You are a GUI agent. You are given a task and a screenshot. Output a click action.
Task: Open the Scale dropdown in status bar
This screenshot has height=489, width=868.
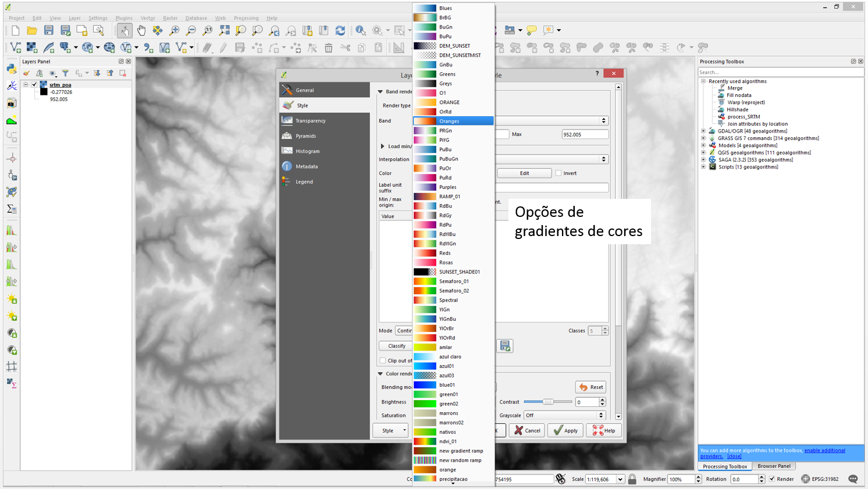(x=620, y=479)
